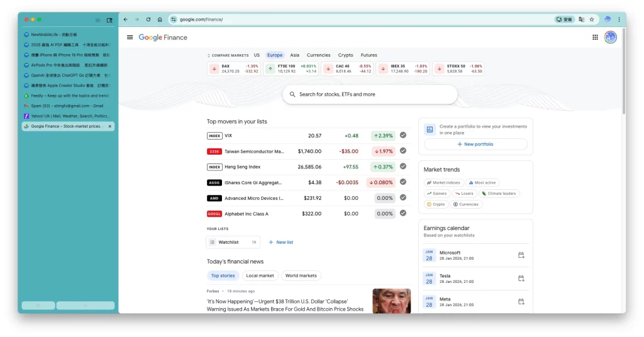
Task: Open the Google account profile avatar
Action: coord(610,37)
